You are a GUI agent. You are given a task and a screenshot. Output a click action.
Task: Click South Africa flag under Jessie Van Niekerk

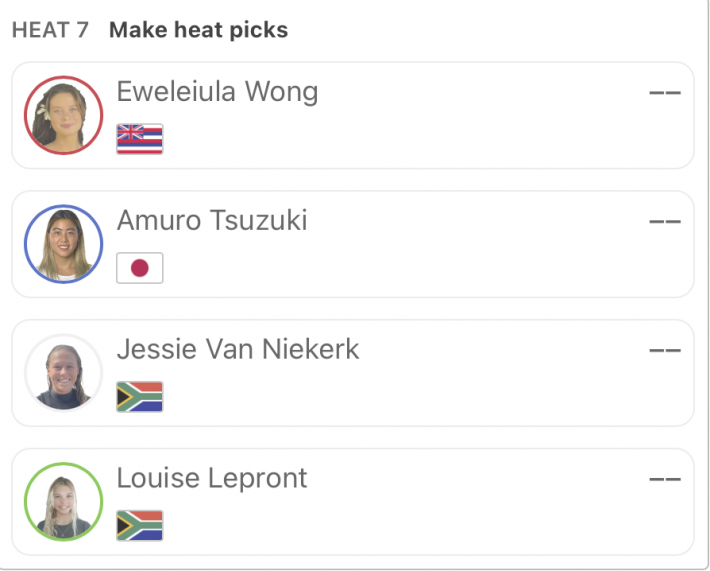139,397
